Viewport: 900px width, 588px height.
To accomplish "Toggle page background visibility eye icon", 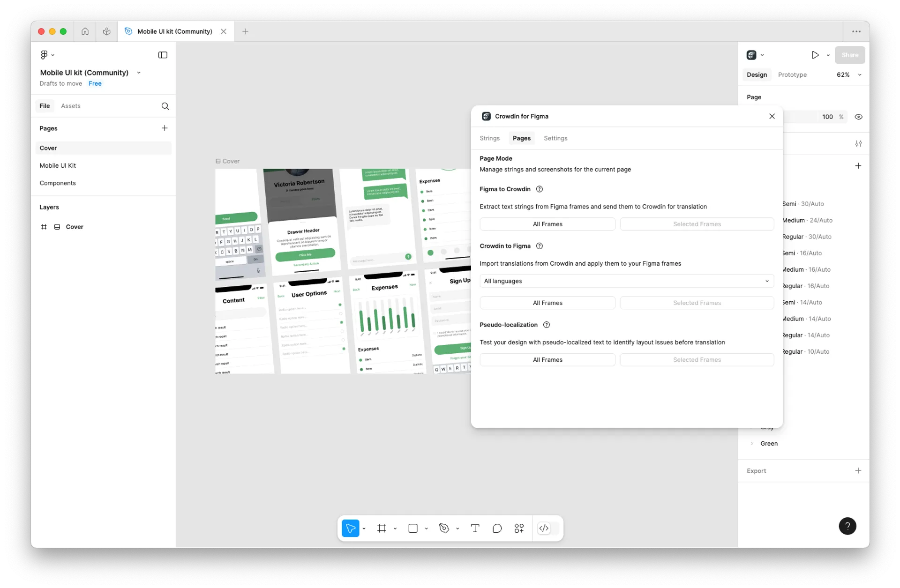I will pos(858,117).
